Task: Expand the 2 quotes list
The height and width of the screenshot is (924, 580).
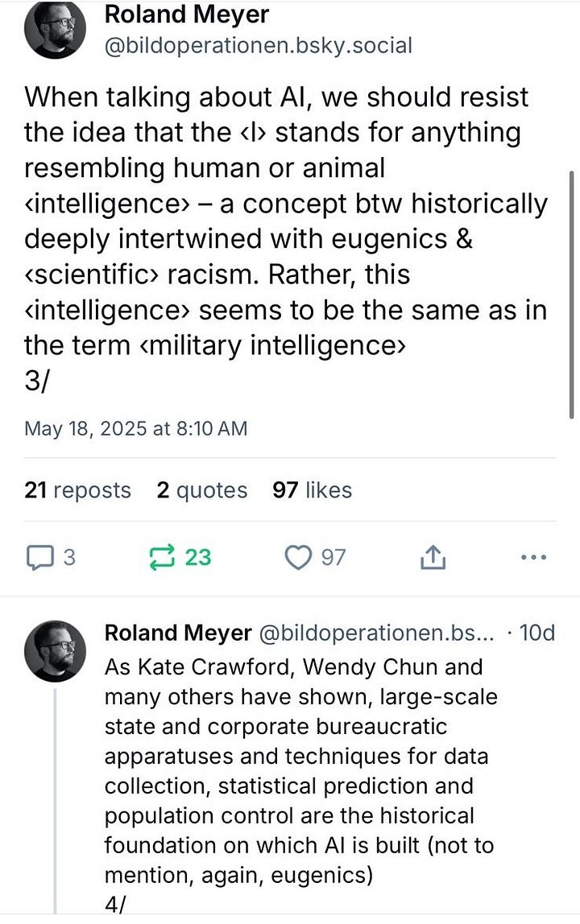Action: pyautogui.click(x=201, y=490)
